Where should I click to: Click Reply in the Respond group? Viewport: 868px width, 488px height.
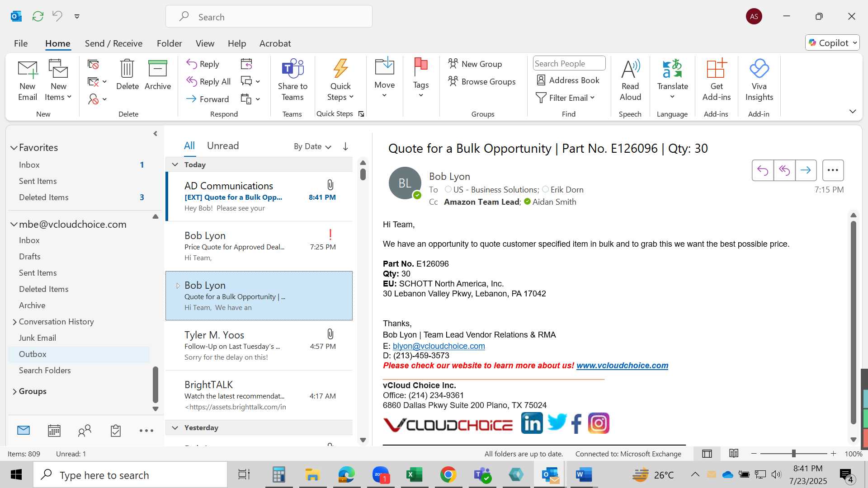[203, 64]
